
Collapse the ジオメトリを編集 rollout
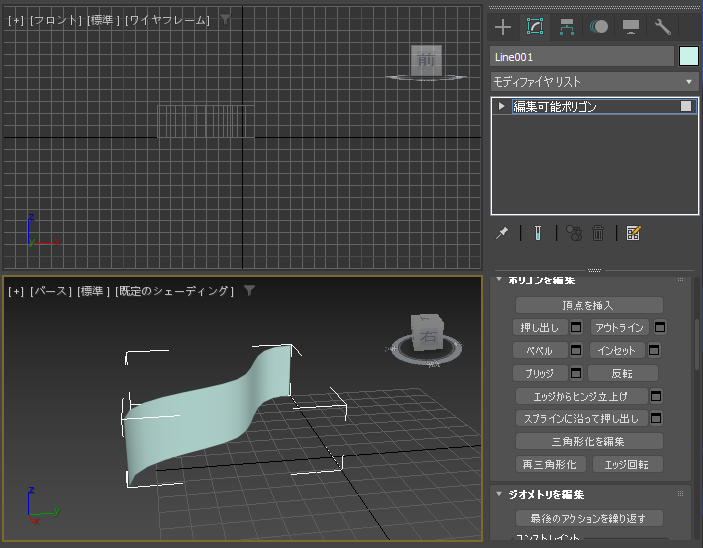pos(500,494)
